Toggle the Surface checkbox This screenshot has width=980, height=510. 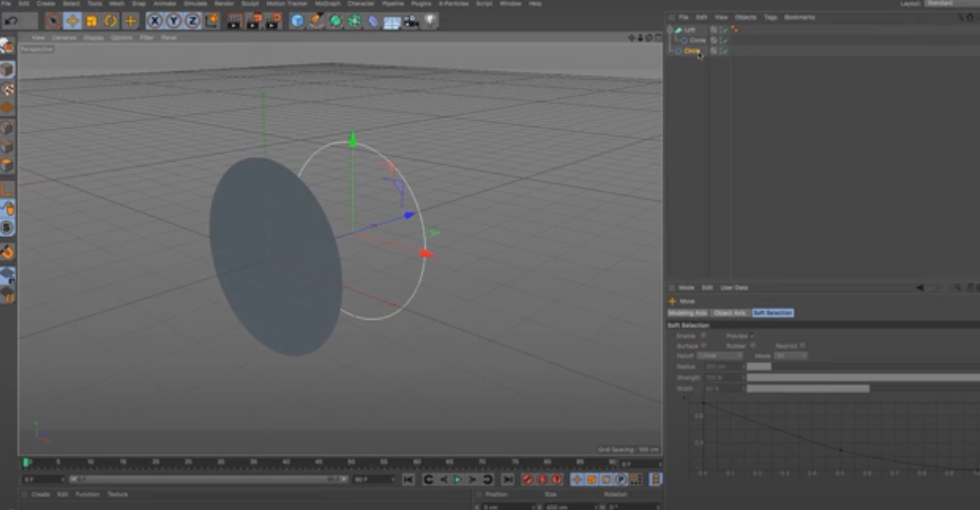[x=703, y=346]
